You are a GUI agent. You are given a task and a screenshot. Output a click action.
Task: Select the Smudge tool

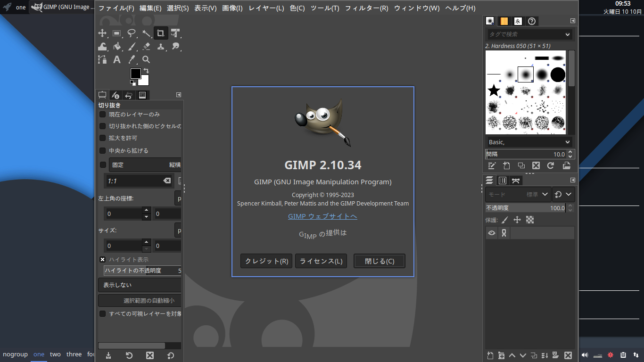click(175, 46)
